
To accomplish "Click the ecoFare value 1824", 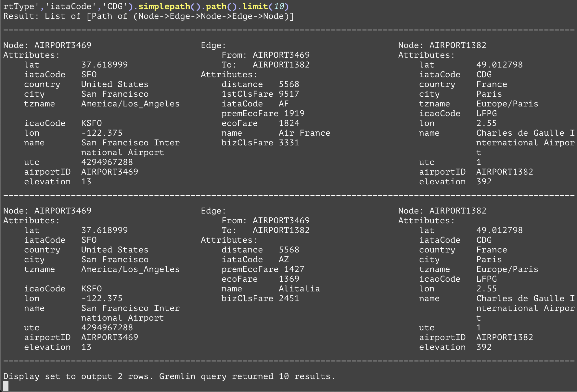I will [289, 123].
